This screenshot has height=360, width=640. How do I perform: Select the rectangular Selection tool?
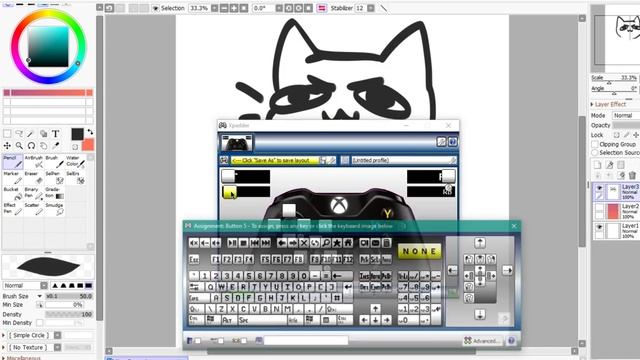click(7, 133)
